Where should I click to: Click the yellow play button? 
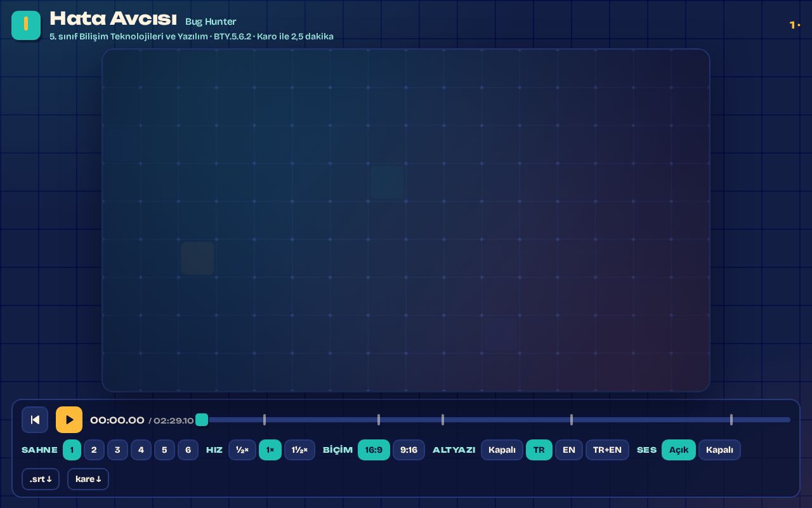[x=69, y=420]
